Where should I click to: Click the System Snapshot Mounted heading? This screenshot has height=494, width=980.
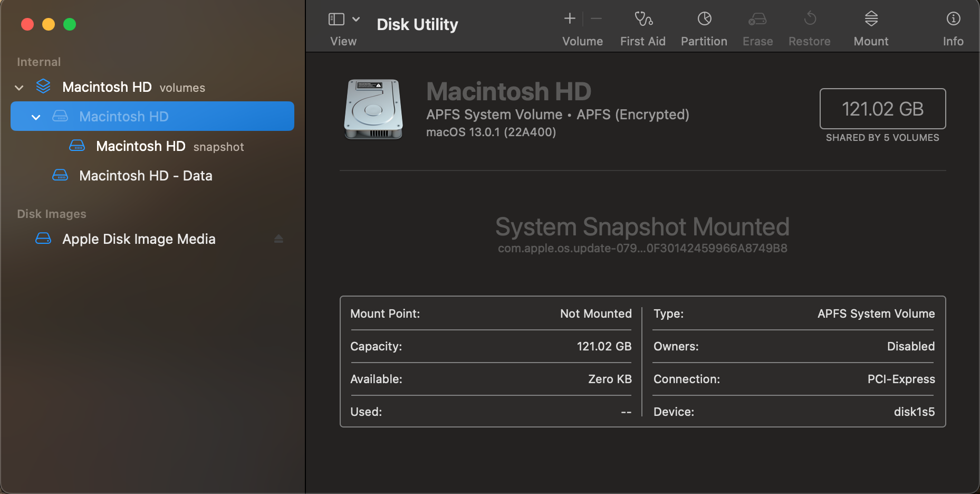click(642, 227)
